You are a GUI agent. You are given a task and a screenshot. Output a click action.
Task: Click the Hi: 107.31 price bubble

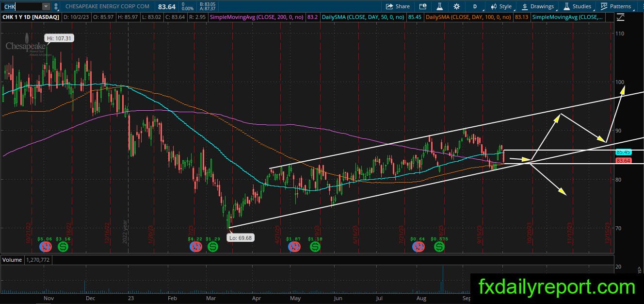coord(59,38)
